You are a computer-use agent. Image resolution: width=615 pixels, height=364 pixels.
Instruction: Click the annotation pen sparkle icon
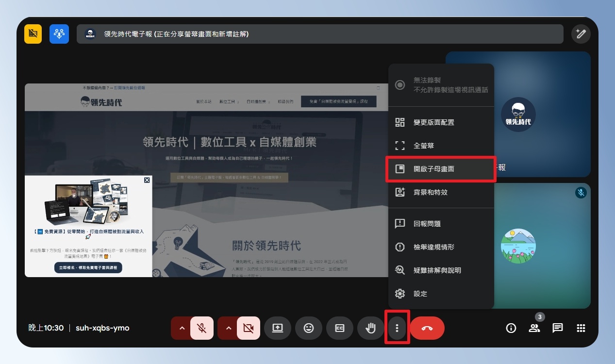(x=581, y=34)
